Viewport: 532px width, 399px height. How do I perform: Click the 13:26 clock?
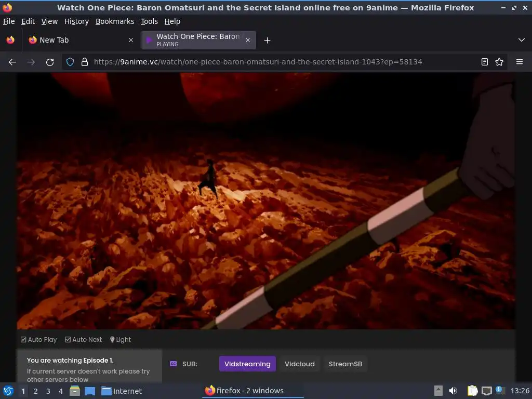click(x=520, y=391)
